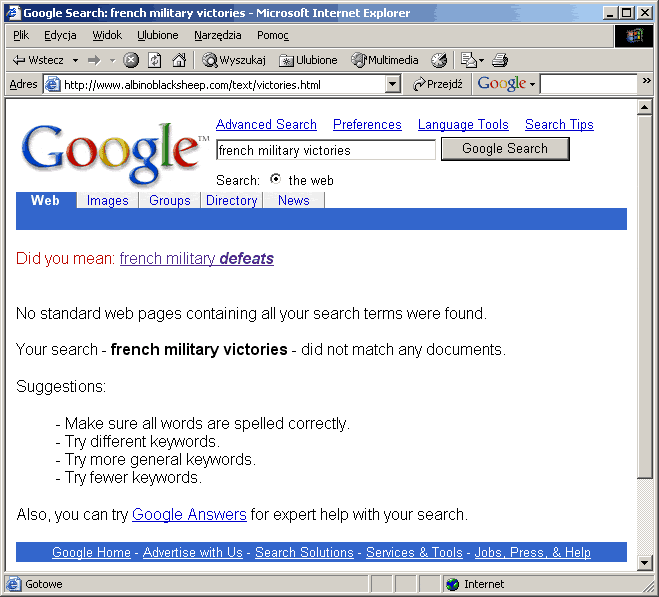Open the Narzędzia menu
659x597 pixels.
(217, 35)
